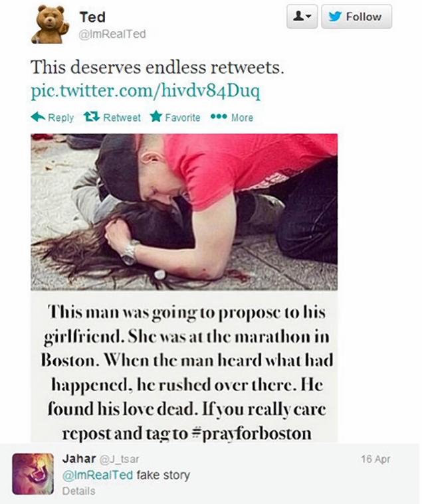422x504 pixels.
Task: Open the user actions person dropdown
Action: 302,17
